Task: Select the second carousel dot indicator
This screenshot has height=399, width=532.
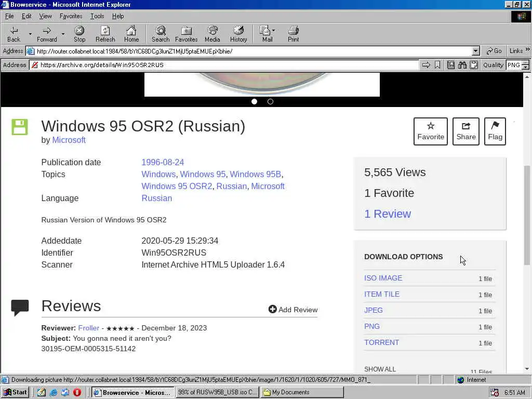Action: [x=270, y=101]
